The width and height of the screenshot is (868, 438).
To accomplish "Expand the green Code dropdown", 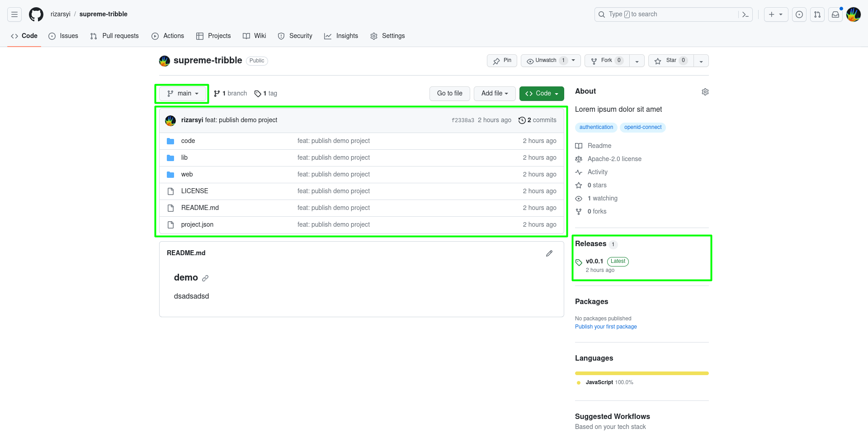I will [542, 94].
